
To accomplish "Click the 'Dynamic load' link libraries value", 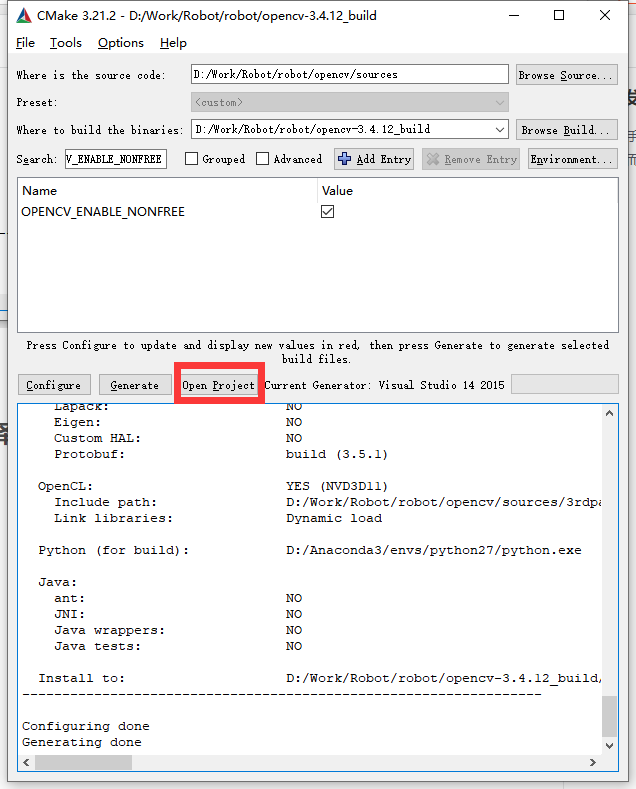I will click(334, 518).
